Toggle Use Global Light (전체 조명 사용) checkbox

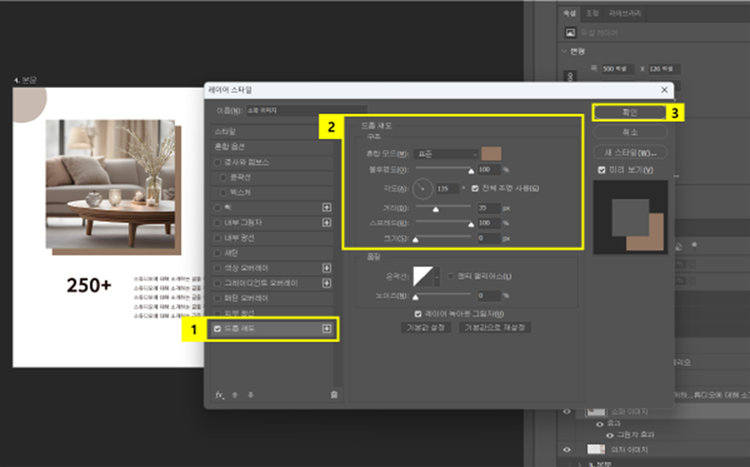pos(475,189)
